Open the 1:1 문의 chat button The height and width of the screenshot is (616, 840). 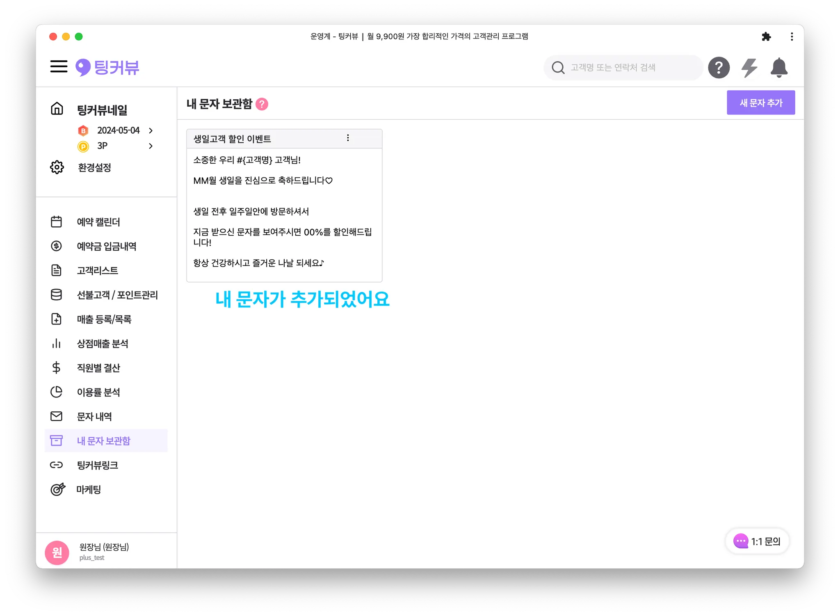(757, 541)
